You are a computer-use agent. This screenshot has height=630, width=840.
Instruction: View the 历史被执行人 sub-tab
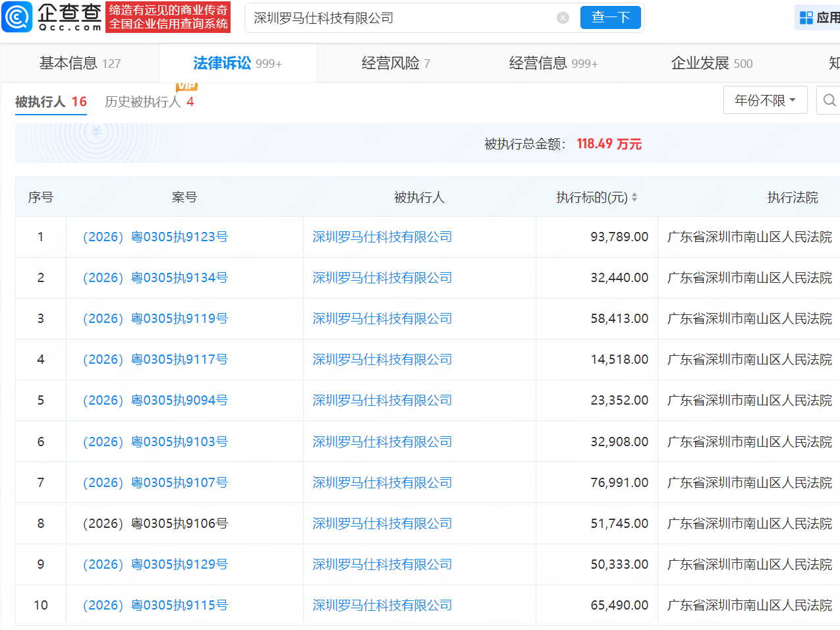[149, 101]
